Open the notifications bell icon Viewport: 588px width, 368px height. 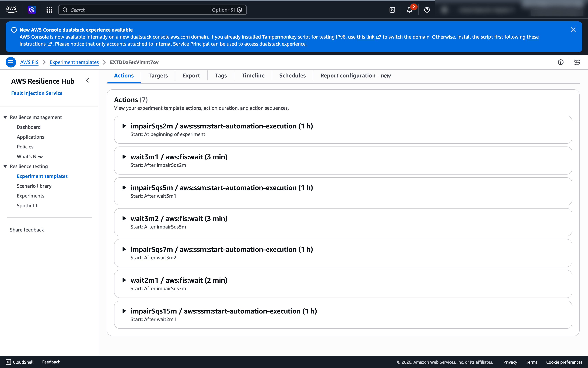[x=409, y=10]
